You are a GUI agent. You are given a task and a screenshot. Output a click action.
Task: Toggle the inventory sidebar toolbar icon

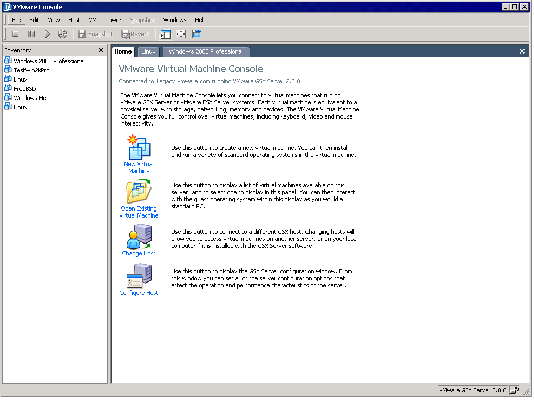[166, 34]
